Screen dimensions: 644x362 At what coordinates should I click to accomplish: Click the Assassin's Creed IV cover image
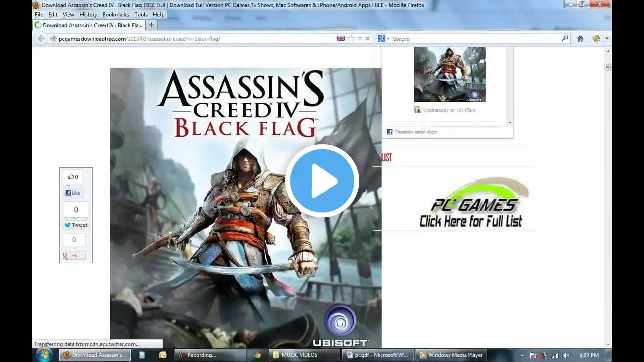click(x=246, y=208)
